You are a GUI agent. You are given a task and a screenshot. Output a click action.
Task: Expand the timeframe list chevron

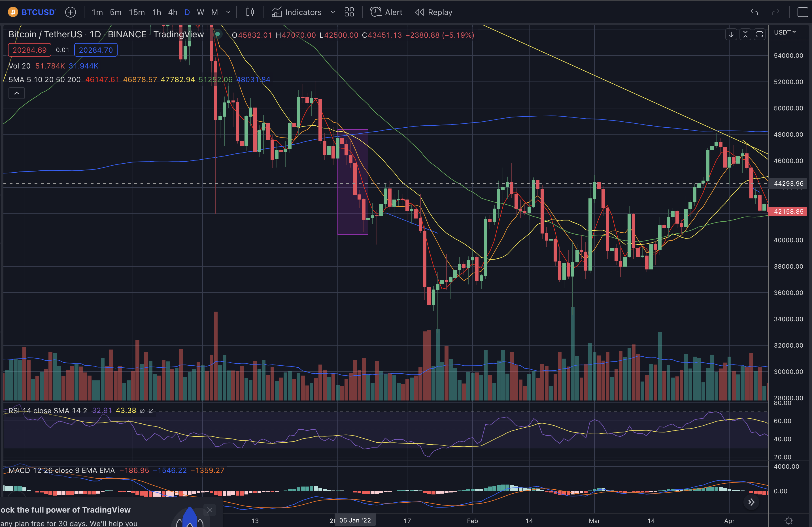click(229, 12)
